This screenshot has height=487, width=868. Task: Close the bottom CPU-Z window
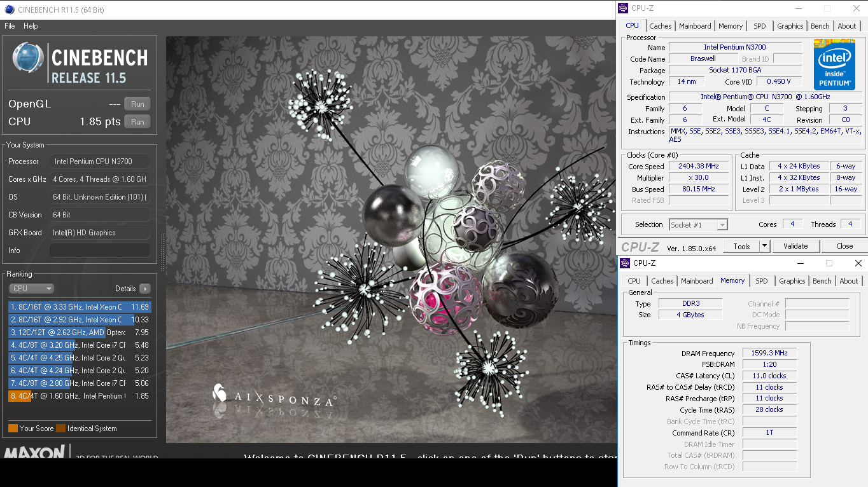(x=858, y=263)
